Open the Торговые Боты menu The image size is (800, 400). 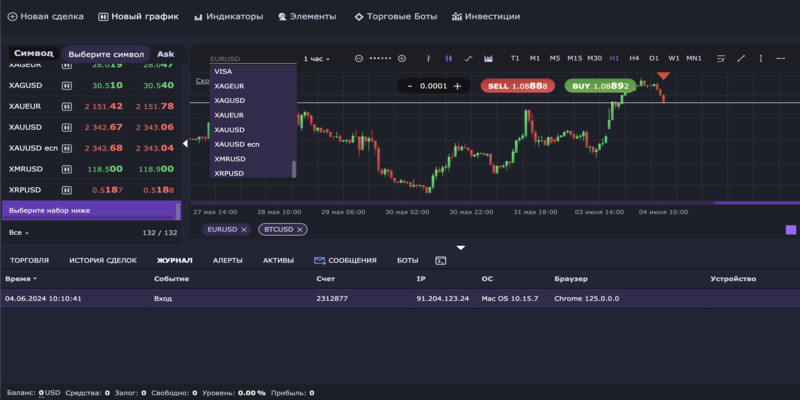coord(396,16)
